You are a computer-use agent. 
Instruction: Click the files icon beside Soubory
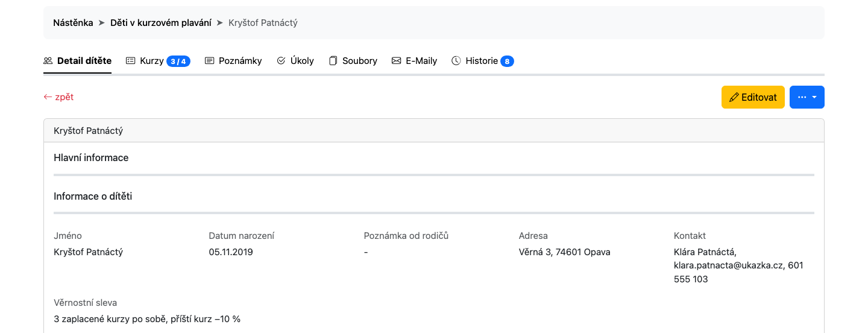(x=333, y=61)
